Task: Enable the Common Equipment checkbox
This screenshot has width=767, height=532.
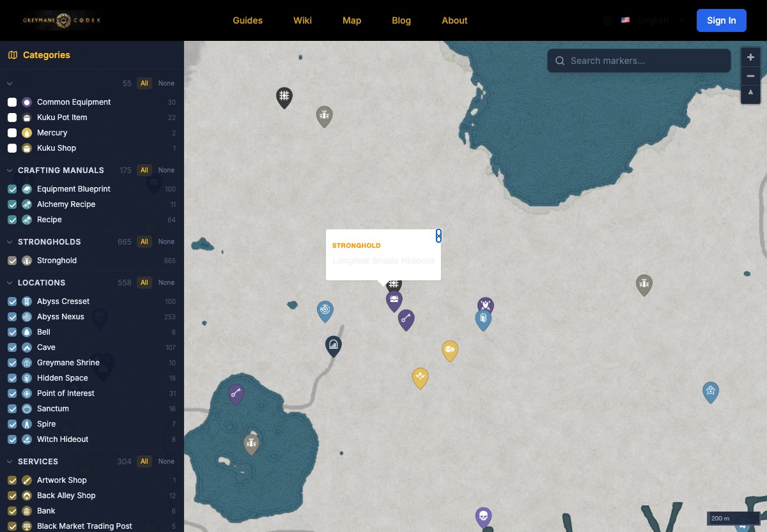Action: point(12,102)
